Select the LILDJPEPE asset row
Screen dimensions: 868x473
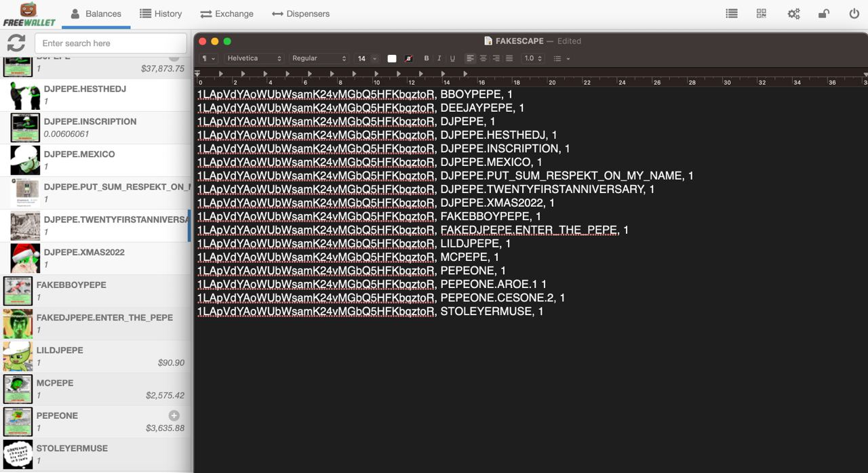point(95,356)
